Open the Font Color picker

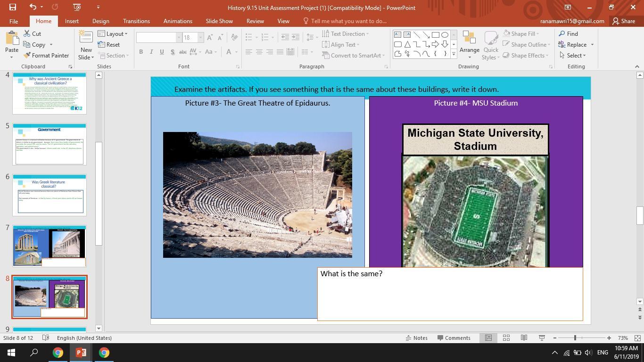(229, 52)
